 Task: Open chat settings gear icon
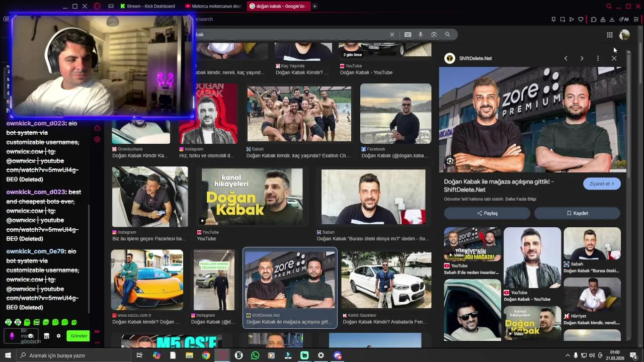tap(58, 336)
